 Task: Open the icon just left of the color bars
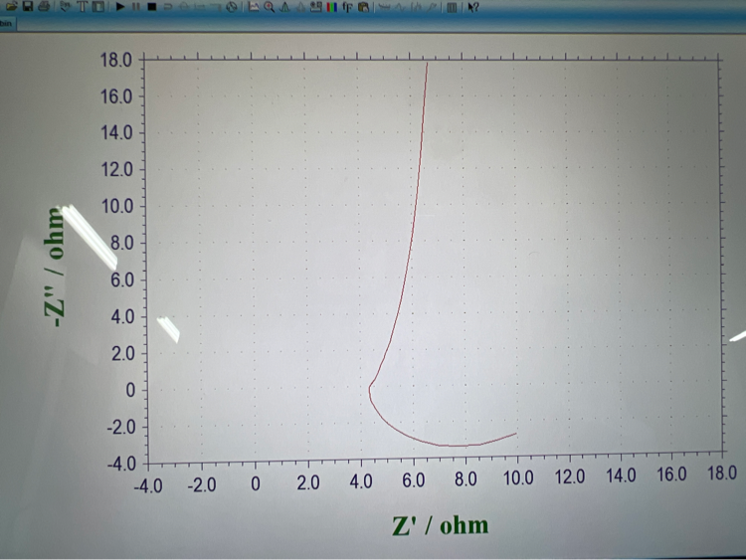[x=315, y=7]
